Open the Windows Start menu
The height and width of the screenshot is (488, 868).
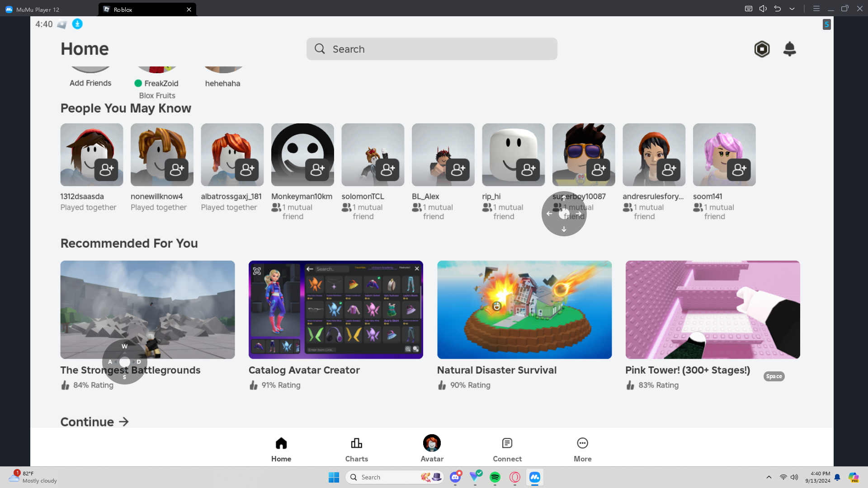coord(334,477)
